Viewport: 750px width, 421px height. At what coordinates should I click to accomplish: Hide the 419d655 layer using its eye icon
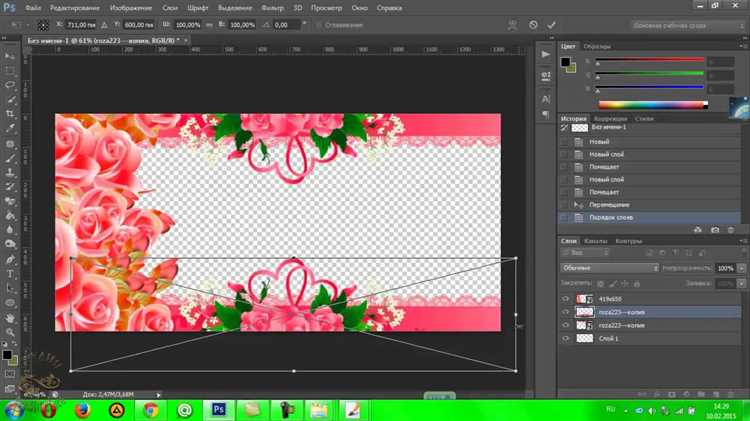pos(566,299)
